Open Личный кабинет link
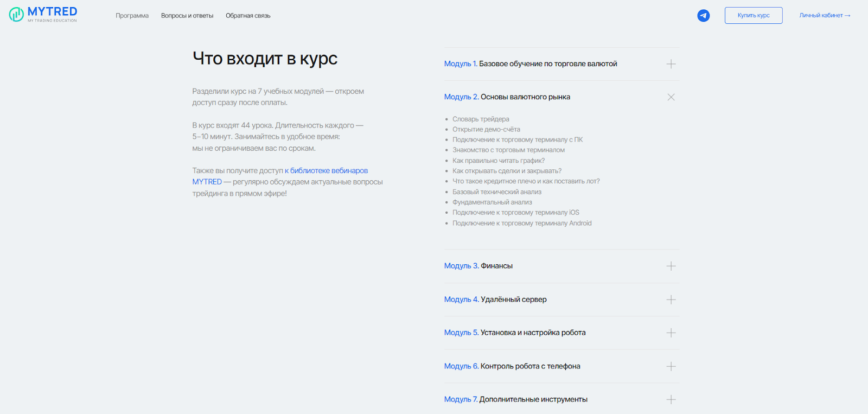 (824, 16)
